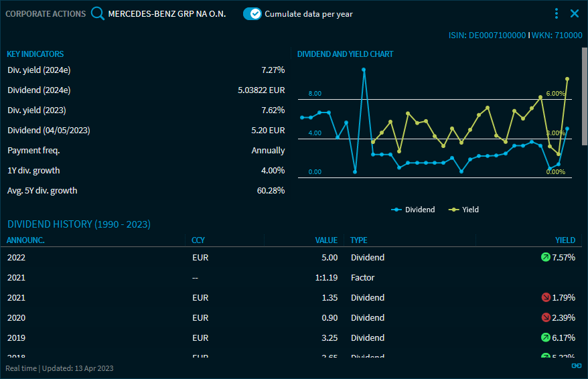Image resolution: width=588 pixels, height=379 pixels.
Task: Toggle Dividend series in chart legend
Action: [x=413, y=210]
